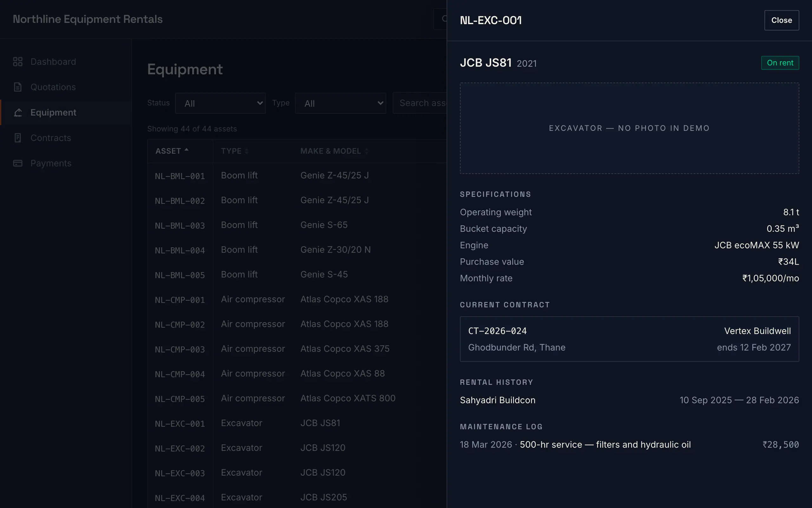Go to Dashboard menu item
Screen dimensions: 812x508
(66, 62)
